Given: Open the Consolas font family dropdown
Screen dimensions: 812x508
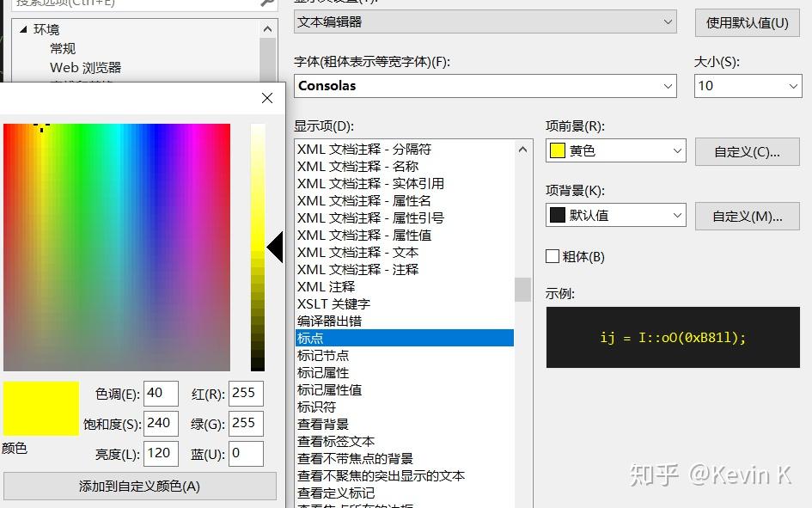Looking at the screenshot, I should (x=669, y=86).
